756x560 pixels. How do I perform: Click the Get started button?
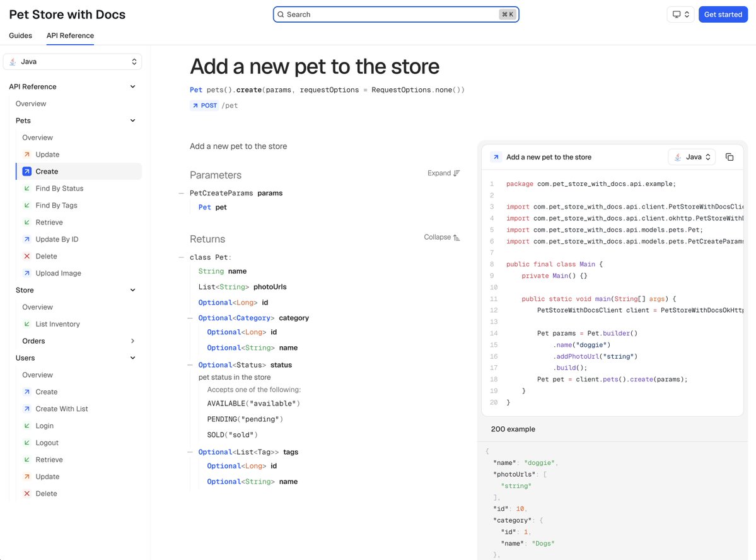pos(723,14)
